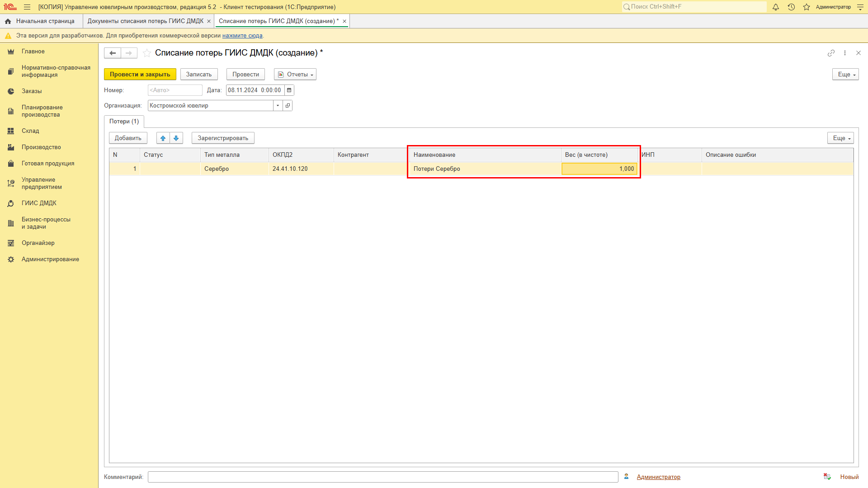This screenshot has width=868, height=488.
Task: Click the status icon next to Новый
Action: 827,477
